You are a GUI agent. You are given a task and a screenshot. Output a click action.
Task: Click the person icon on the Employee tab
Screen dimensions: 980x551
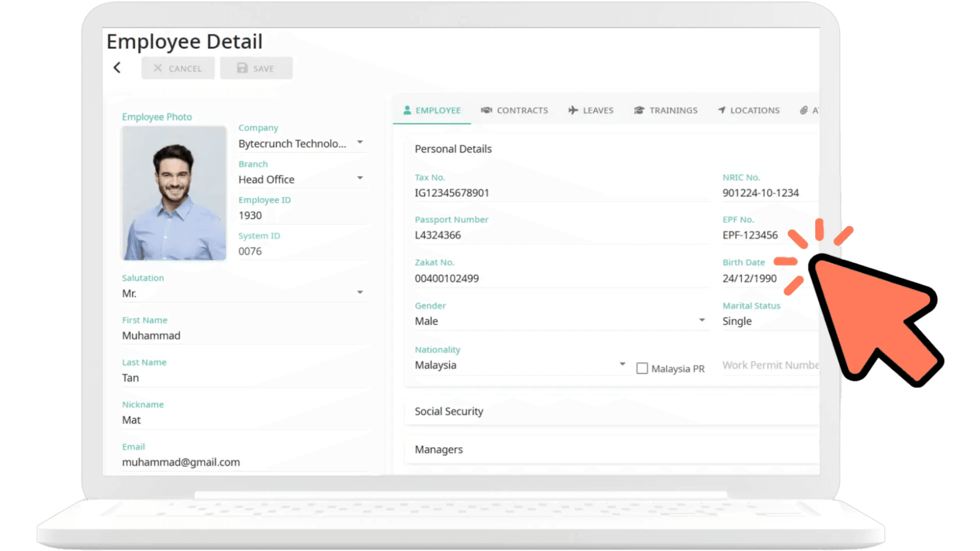pyautogui.click(x=407, y=110)
